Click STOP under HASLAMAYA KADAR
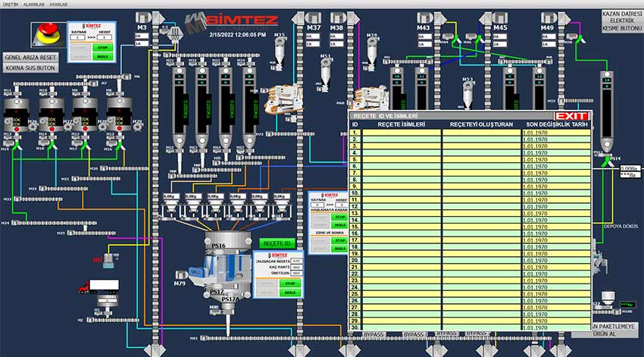644x357 pixels. pyautogui.click(x=339, y=217)
